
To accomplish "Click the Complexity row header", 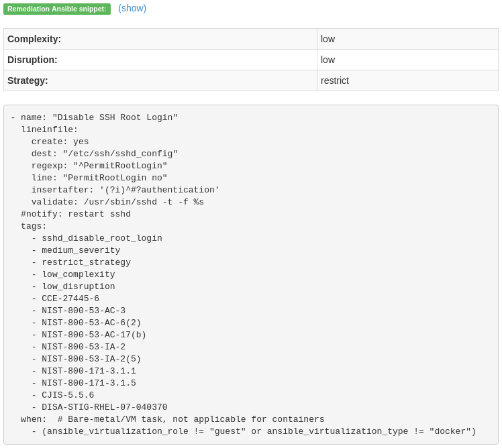I will coord(34,39).
